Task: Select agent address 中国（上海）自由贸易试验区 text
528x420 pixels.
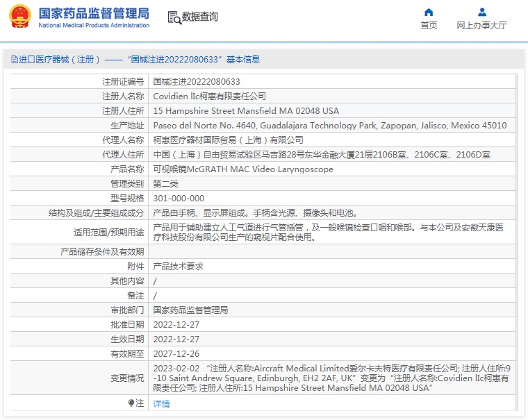Action: tap(322, 155)
